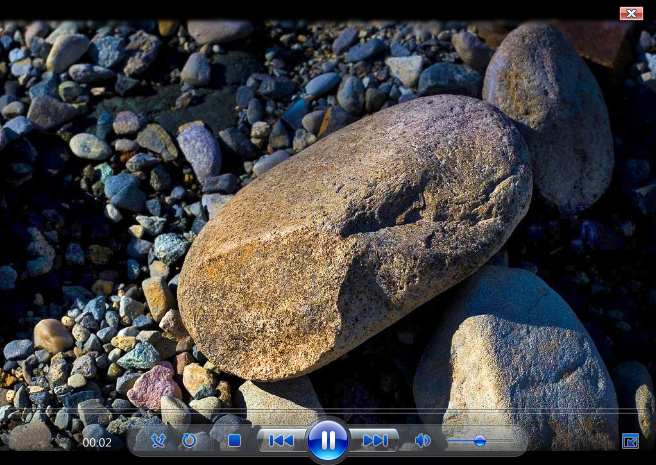Screen dimensions: 656x465
Task: Turn shuffle mode on
Action: (158, 440)
